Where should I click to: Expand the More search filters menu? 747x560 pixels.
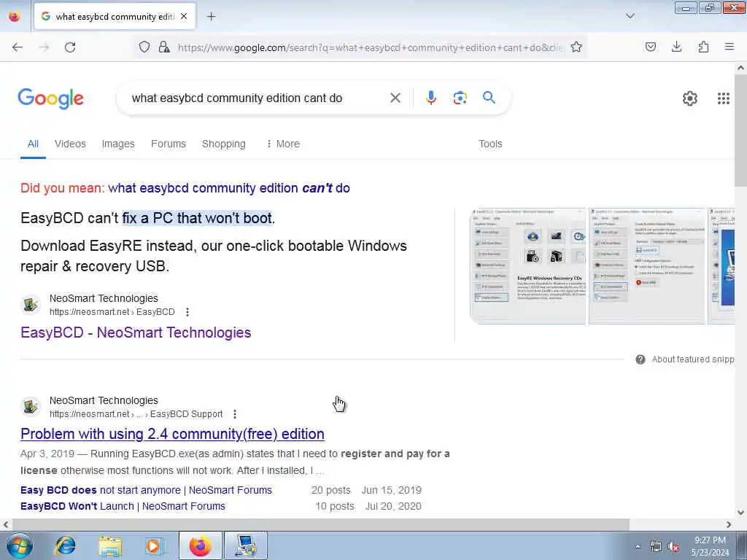[x=283, y=144]
